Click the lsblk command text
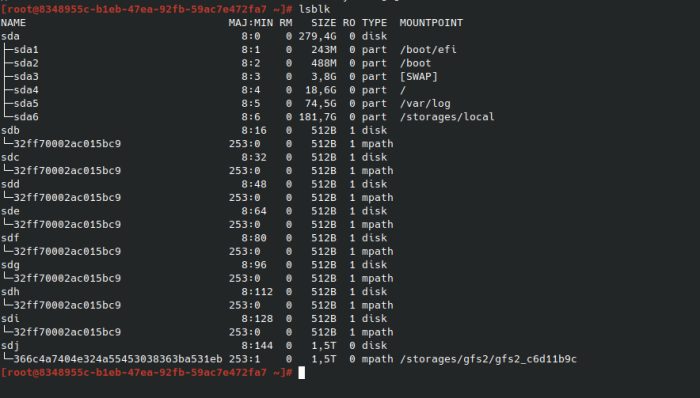The image size is (700, 398). click(x=314, y=9)
